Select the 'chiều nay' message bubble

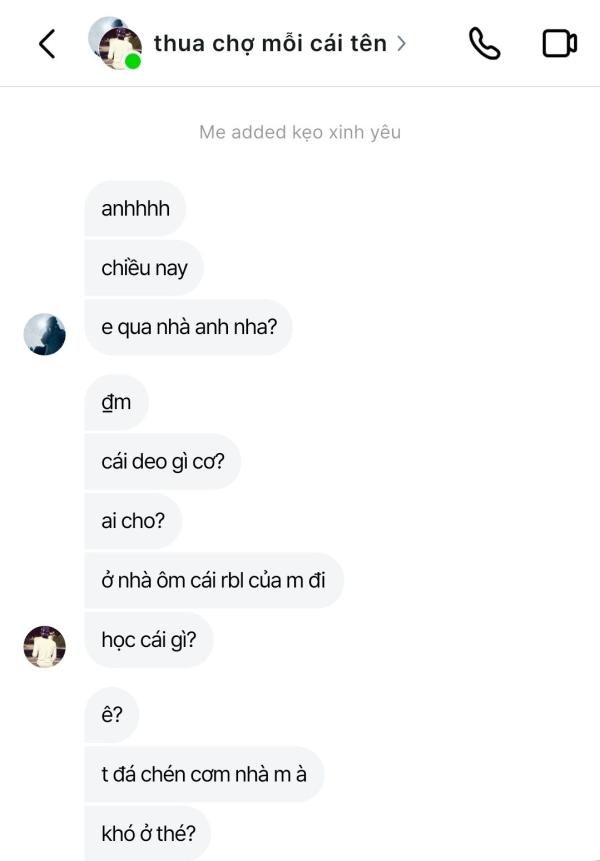tap(144, 268)
